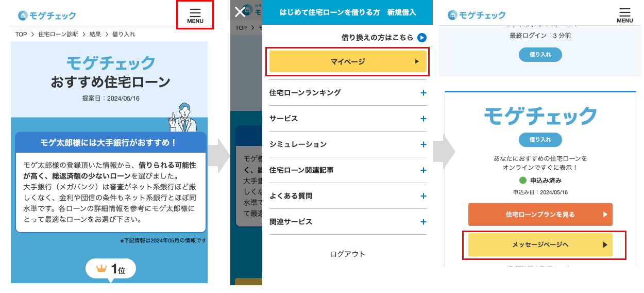Click the モゲチェック logo in first screen
Image resolution: width=644 pixels, height=293 pixels.
click(x=47, y=15)
